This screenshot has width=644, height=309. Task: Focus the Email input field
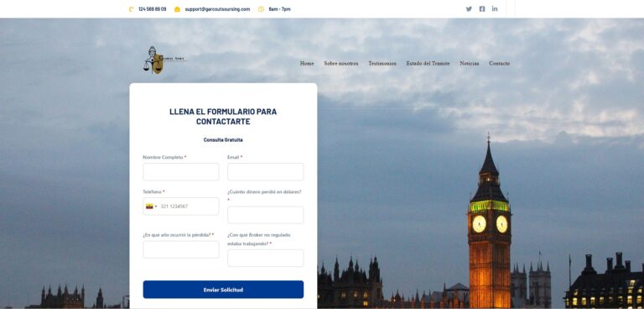265,171
